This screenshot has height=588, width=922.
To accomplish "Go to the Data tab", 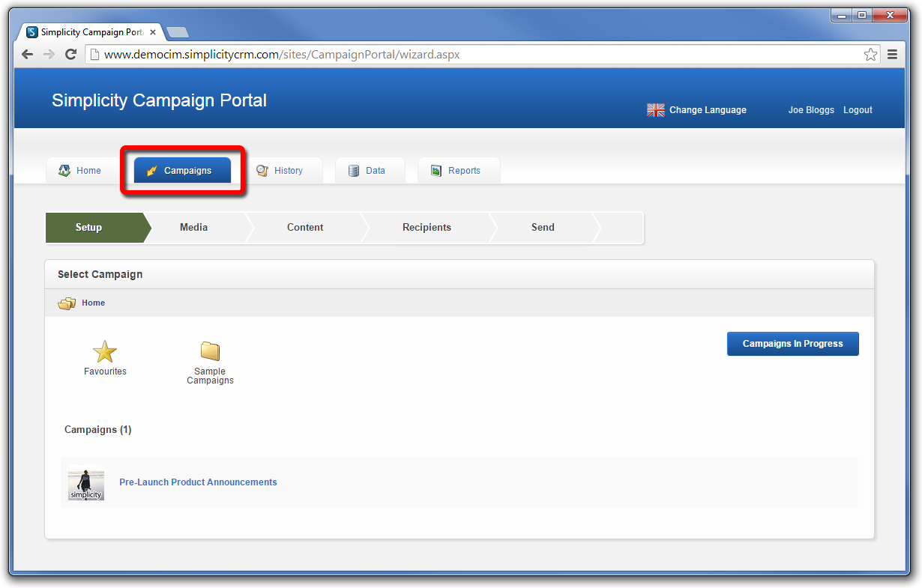I will coord(370,171).
